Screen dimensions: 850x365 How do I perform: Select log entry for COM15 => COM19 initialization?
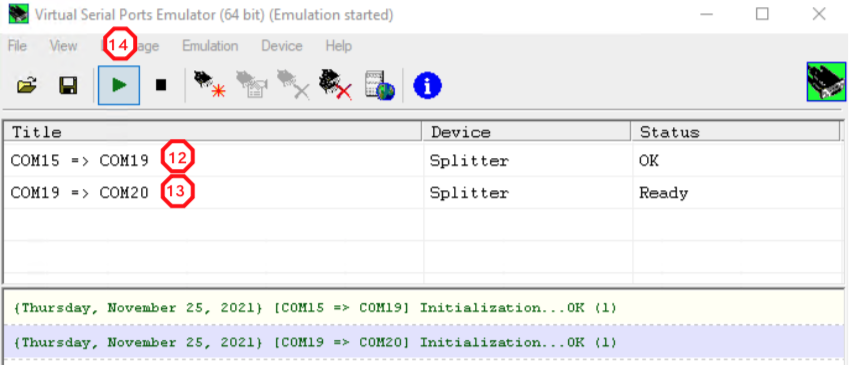tap(423, 308)
